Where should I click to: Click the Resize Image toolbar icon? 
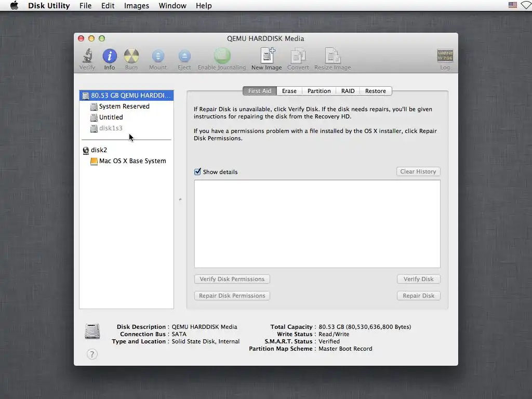[x=332, y=56]
